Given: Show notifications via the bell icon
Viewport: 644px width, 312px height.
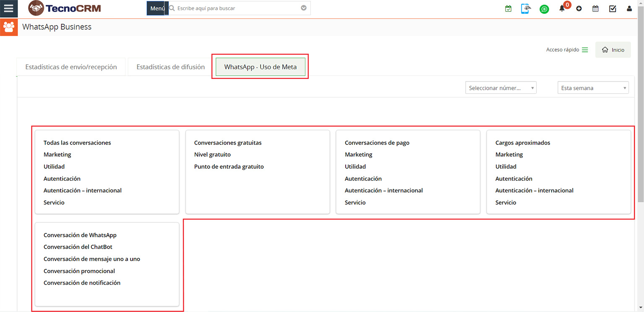Looking at the screenshot, I should [562, 8].
